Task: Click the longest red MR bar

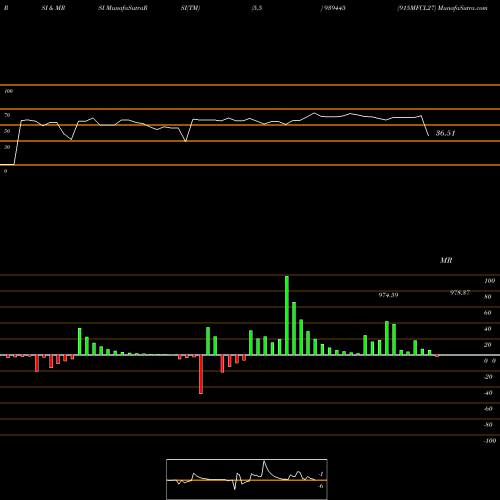Action: [201, 374]
